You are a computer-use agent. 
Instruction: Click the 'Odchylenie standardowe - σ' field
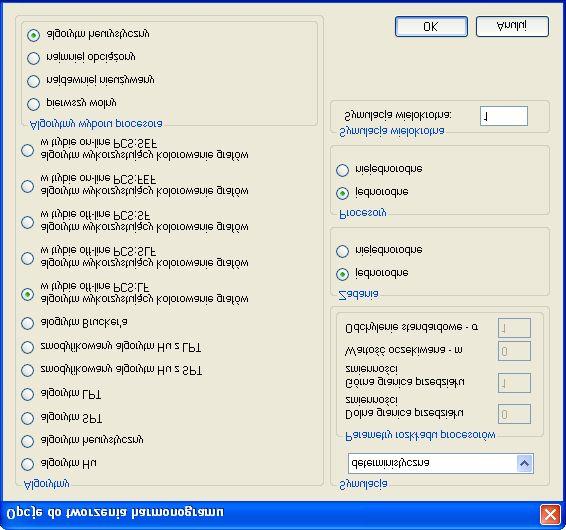click(514, 328)
